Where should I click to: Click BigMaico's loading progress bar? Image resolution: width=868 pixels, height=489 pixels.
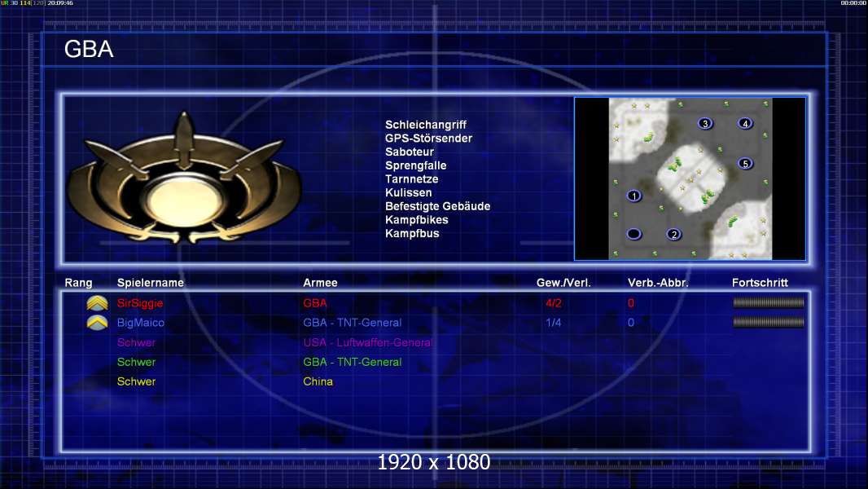(769, 322)
